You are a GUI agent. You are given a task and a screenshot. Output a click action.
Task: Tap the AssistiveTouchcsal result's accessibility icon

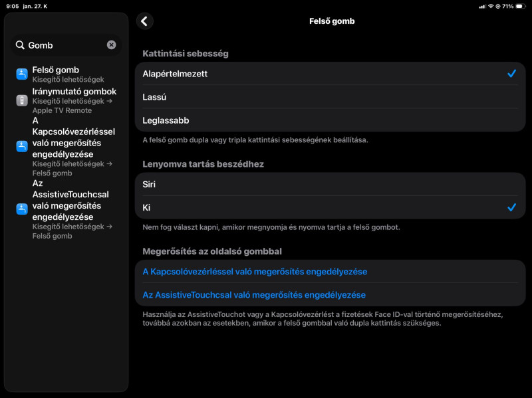click(x=22, y=209)
